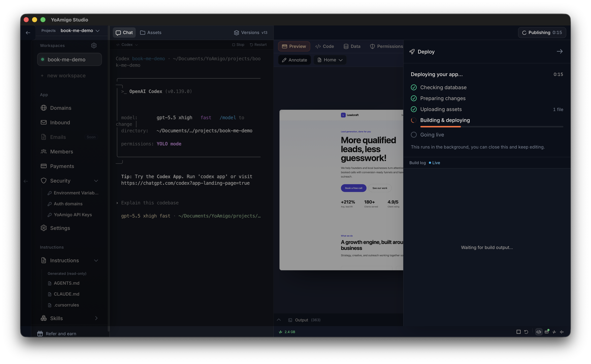Image resolution: width=591 pixels, height=364 pixels.
Task: Select the Data tab
Action: point(352,46)
